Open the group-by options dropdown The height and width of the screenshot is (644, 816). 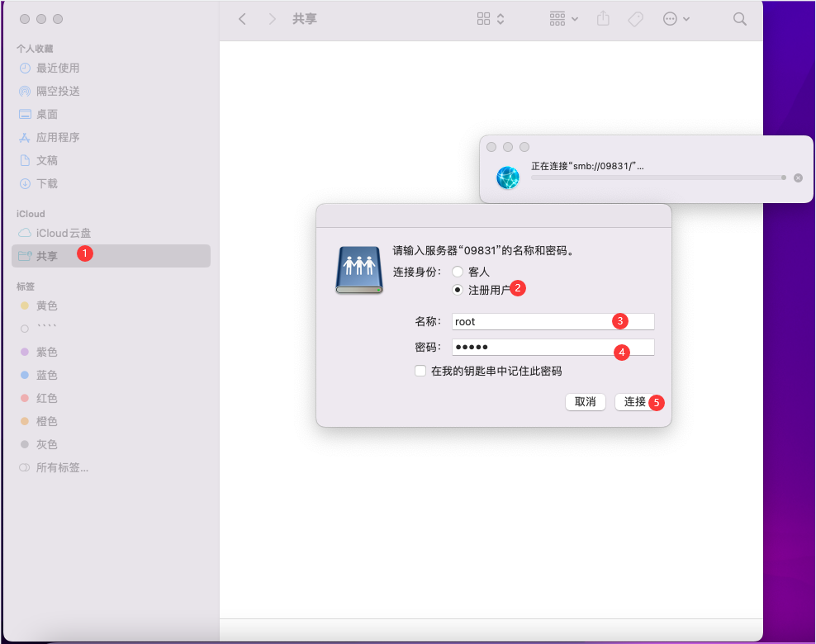point(563,19)
